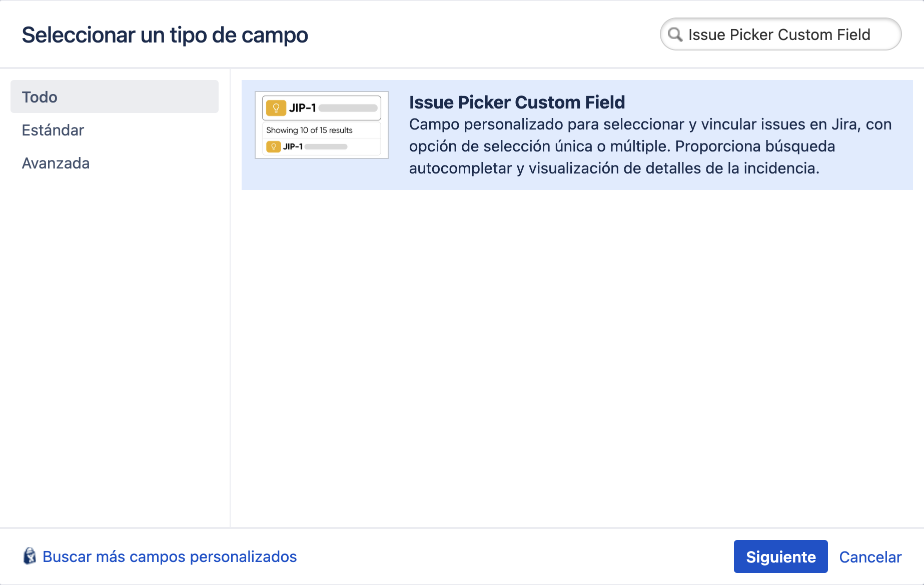924x585 pixels.
Task: Open 'Buscar más campos personalizados' link
Action: coord(170,556)
